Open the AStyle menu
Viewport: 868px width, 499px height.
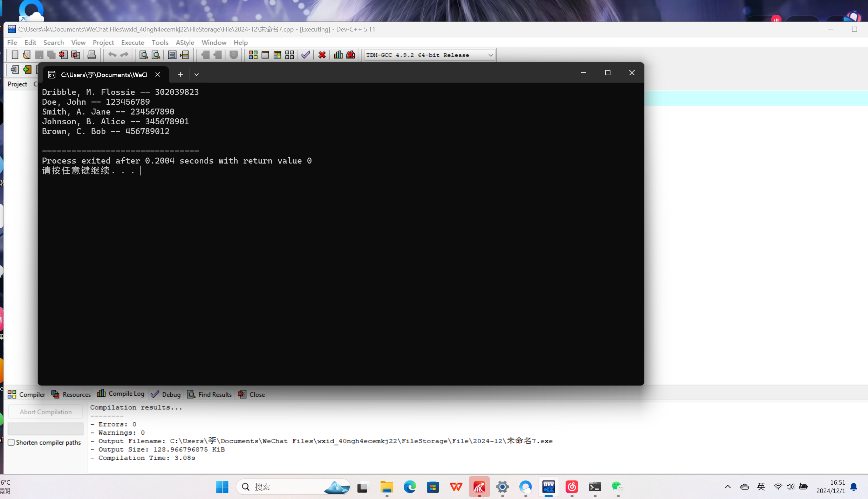[185, 42]
